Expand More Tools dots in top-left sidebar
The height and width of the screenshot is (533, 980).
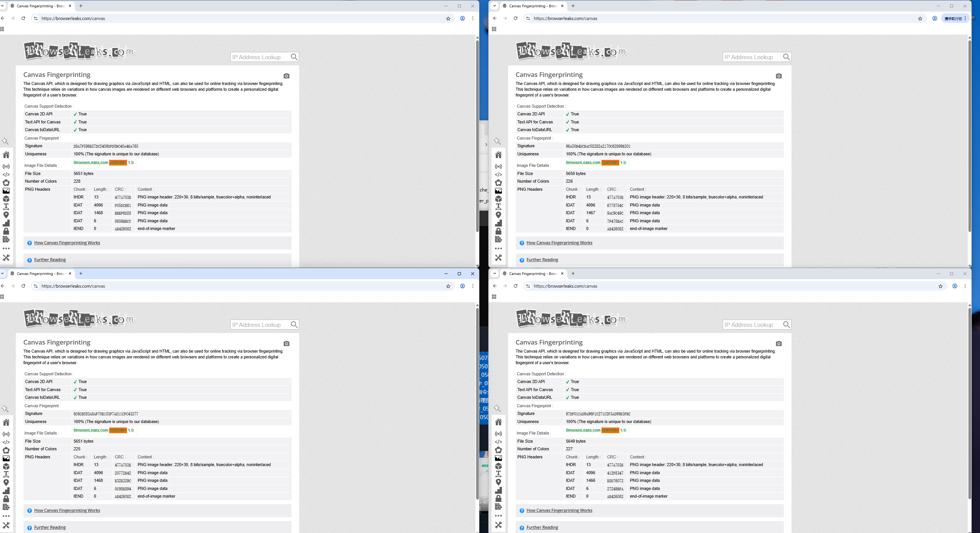6,248
